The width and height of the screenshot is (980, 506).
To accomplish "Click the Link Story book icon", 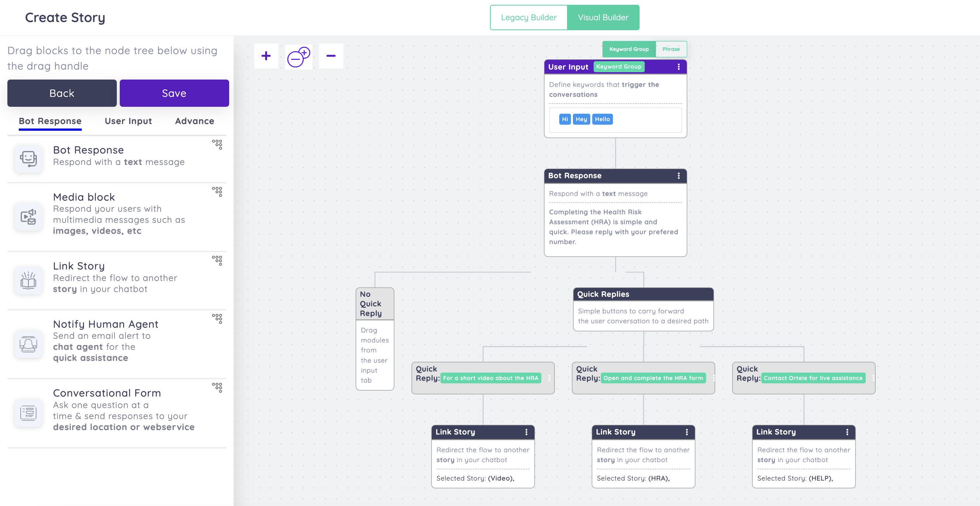I will coord(28,281).
